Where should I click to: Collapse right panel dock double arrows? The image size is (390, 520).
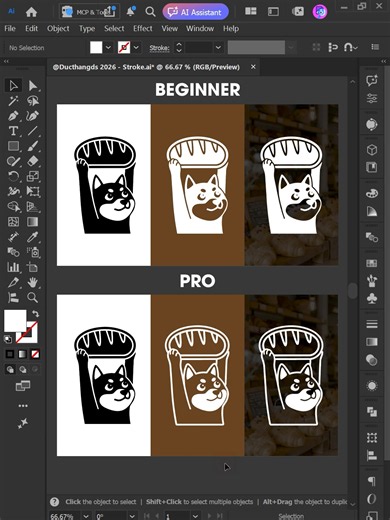[384, 61]
